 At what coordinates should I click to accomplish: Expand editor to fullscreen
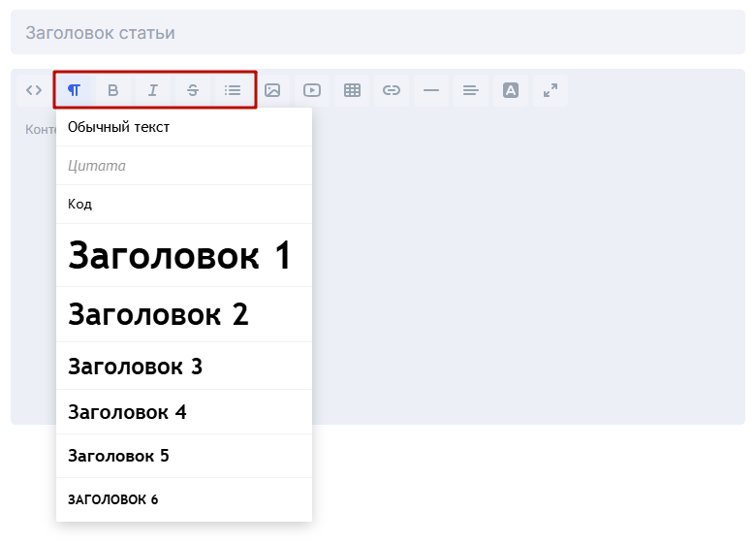point(551,90)
